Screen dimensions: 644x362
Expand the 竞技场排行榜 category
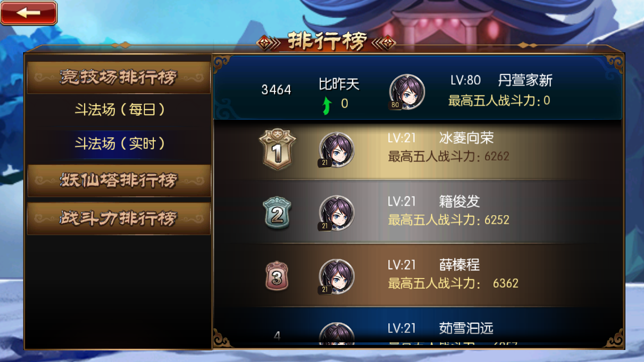pyautogui.click(x=119, y=77)
